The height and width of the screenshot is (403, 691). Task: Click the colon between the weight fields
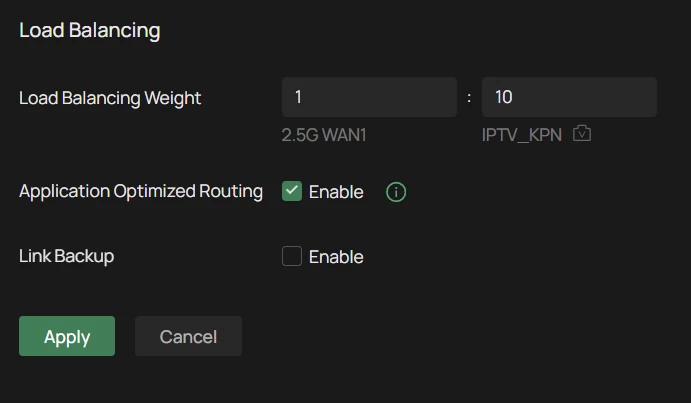pyautogui.click(x=469, y=98)
